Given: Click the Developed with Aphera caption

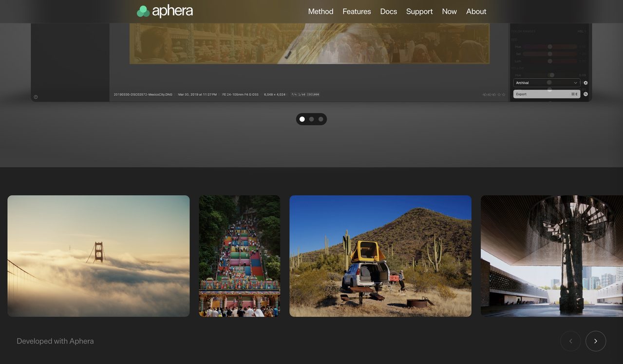Looking at the screenshot, I should pos(55,341).
